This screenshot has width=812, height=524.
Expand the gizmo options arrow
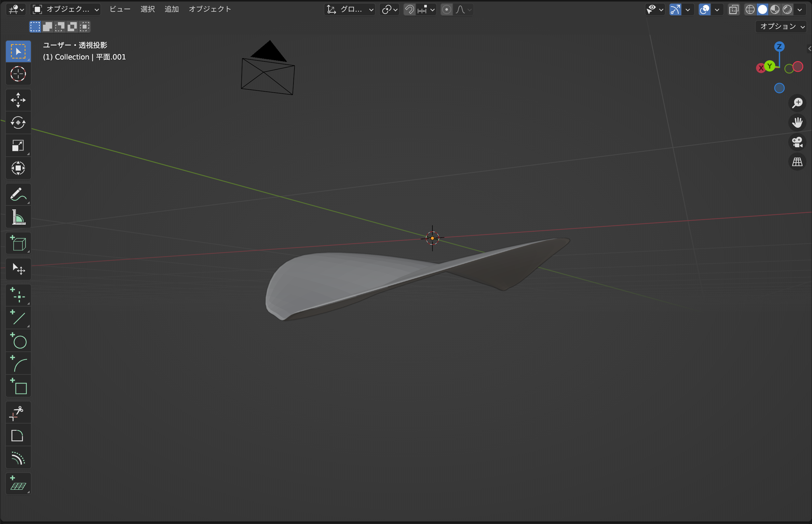tap(688, 9)
